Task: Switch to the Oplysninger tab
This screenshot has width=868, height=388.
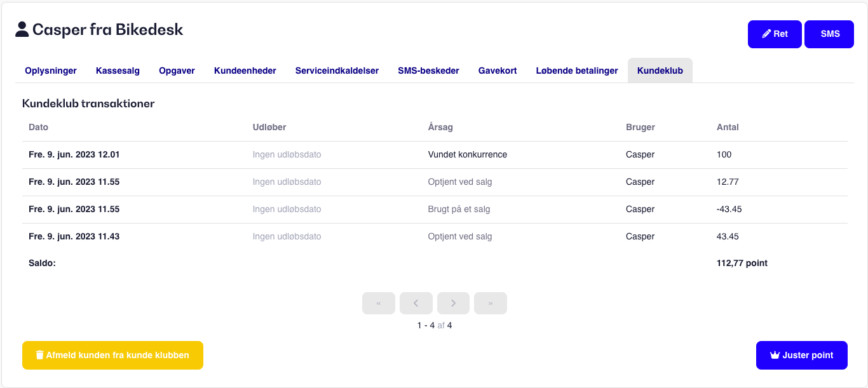Action: pos(51,70)
